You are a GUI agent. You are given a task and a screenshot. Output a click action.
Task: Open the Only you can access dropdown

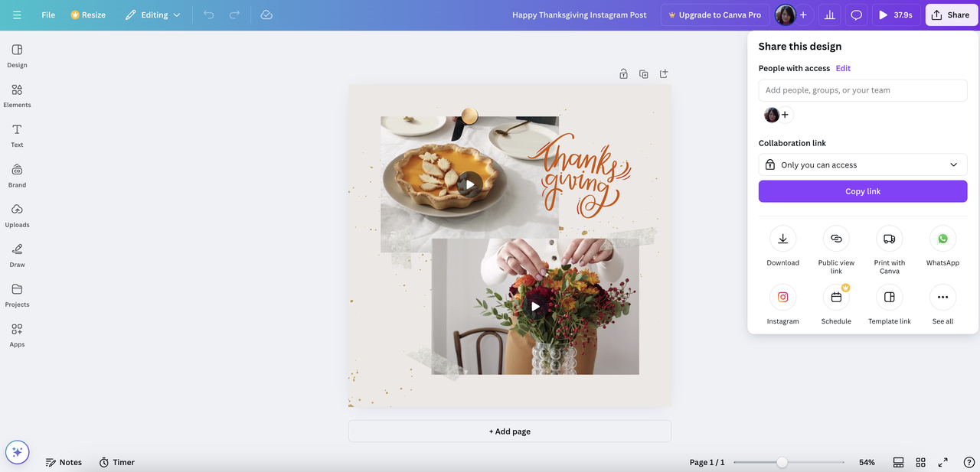tap(863, 164)
